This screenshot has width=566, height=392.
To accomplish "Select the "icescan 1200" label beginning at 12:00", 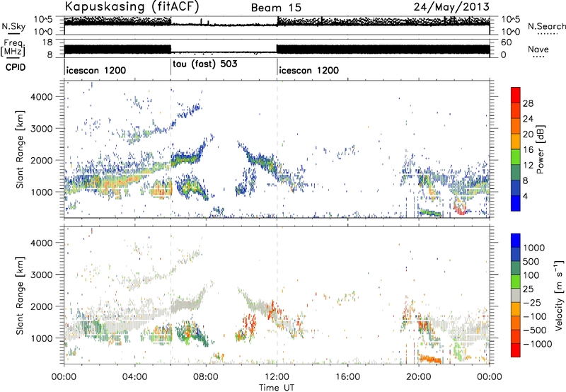I will pyautogui.click(x=309, y=70).
